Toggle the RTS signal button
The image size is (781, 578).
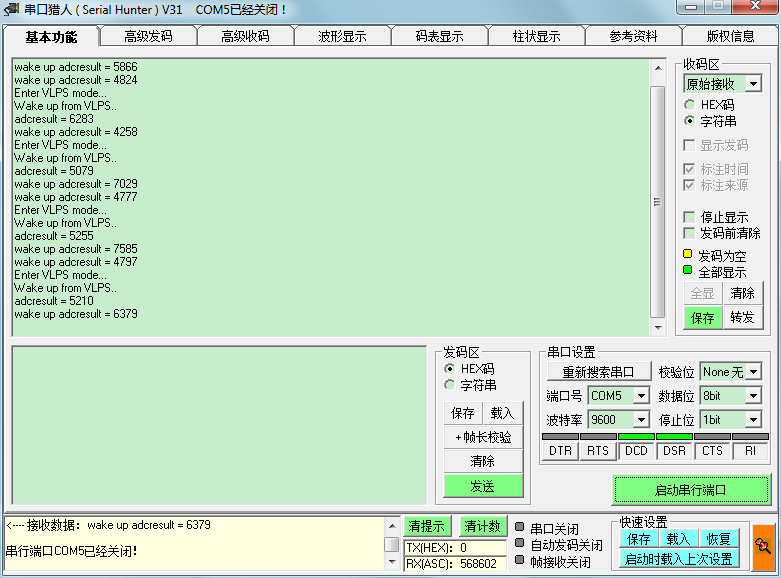click(598, 450)
